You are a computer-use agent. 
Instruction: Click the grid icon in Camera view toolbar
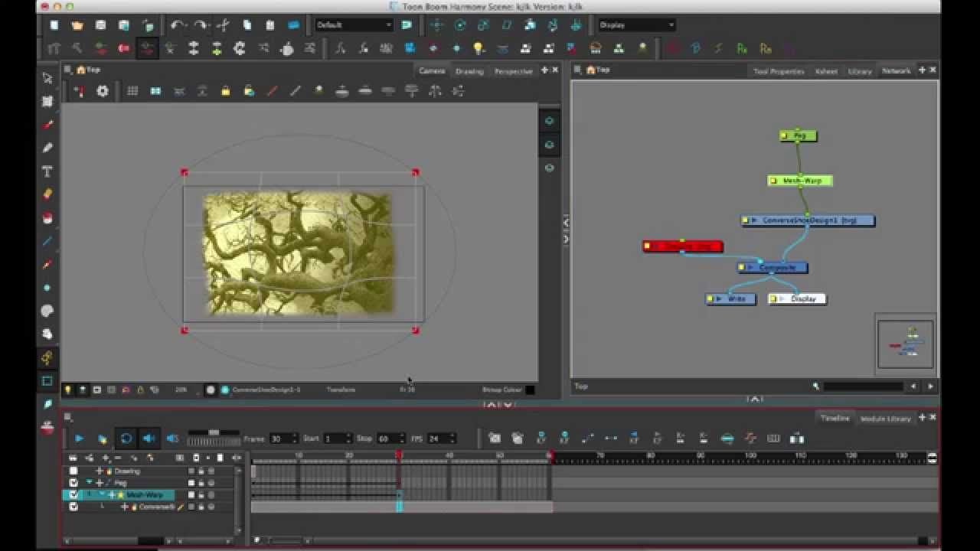pyautogui.click(x=132, y=91)
